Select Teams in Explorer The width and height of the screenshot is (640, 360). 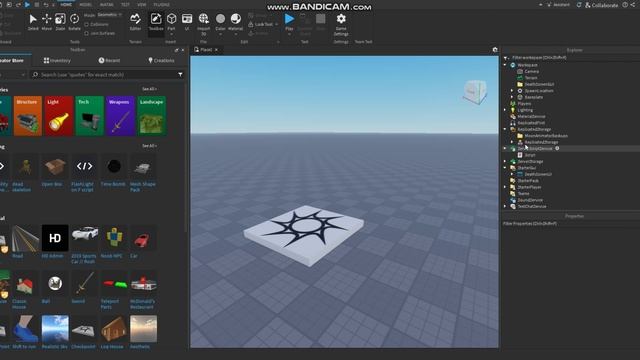(523, 193)
